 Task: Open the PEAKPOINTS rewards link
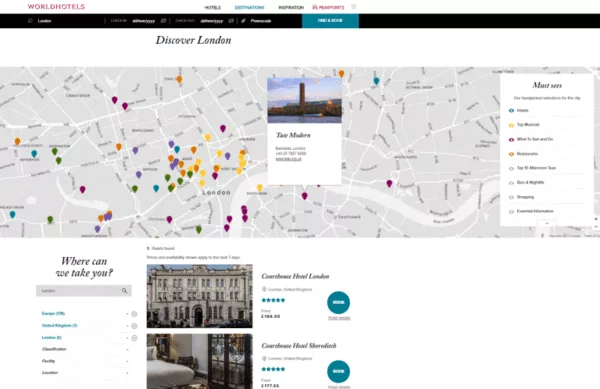(x=328, y=7)
